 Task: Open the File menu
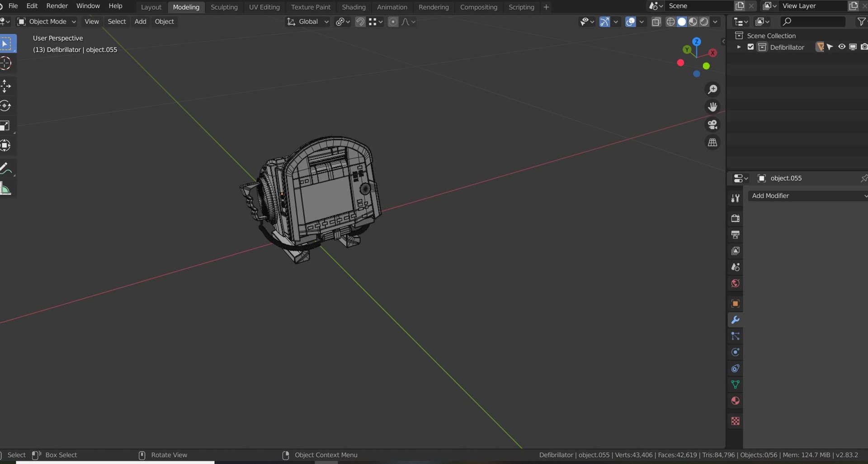(13, 6)
